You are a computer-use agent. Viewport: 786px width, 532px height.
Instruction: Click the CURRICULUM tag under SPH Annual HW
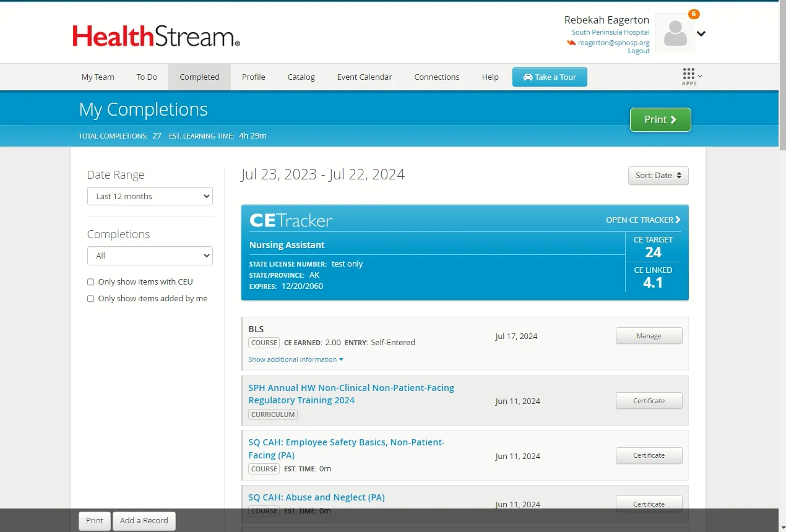[x=273, y=414]
